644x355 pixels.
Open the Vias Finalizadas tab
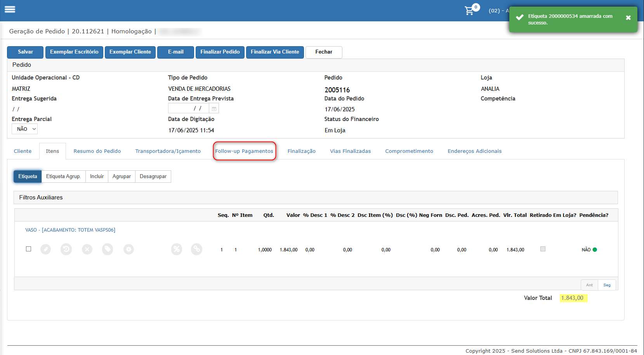coord(350,151)
